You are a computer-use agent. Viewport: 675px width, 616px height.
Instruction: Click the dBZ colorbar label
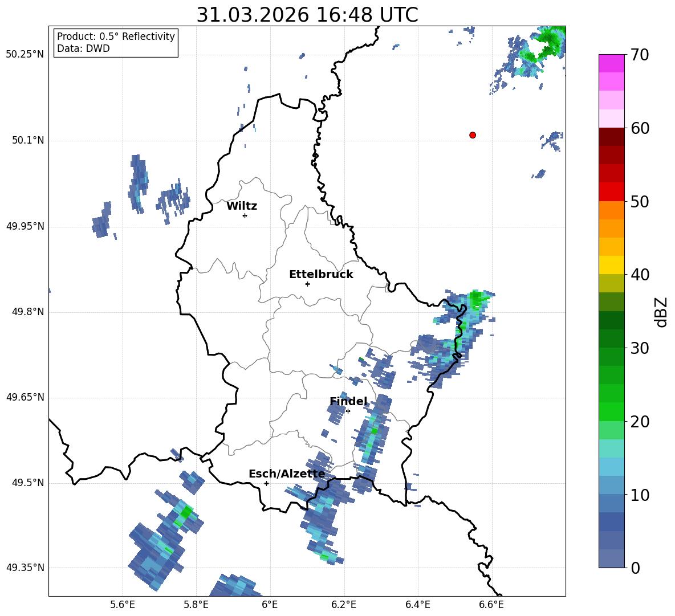pyautogui.click(x=661, y=312)
